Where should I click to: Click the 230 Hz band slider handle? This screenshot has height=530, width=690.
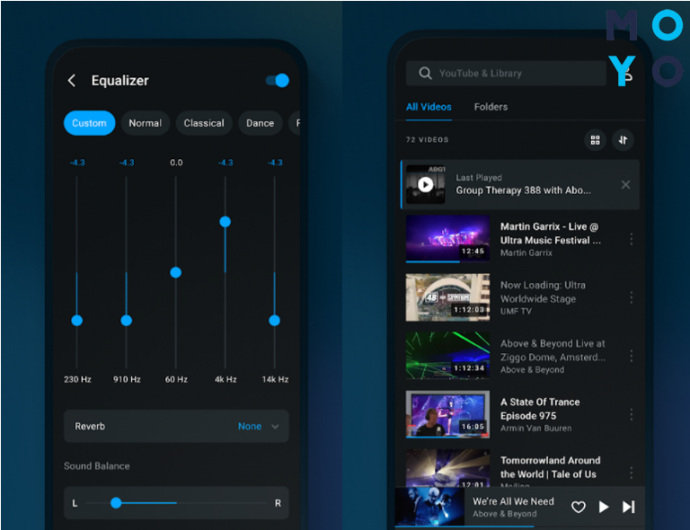point(77,320)
